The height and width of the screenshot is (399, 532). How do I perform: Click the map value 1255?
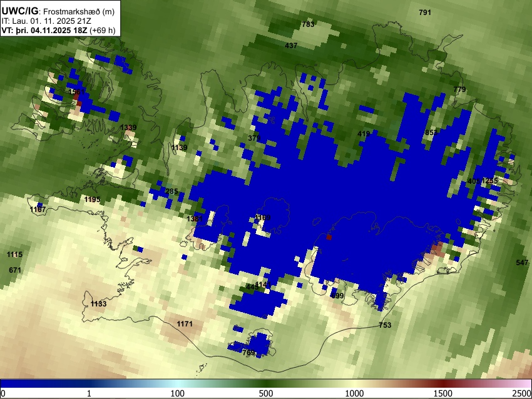click(489, 181)
